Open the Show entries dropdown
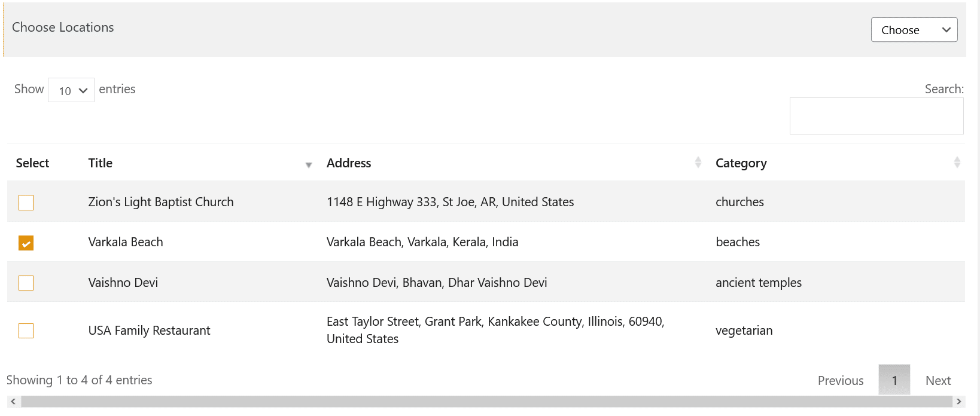The width and height of the screenshot is (980, 416). pyautogui.click(x=71, y=90)
